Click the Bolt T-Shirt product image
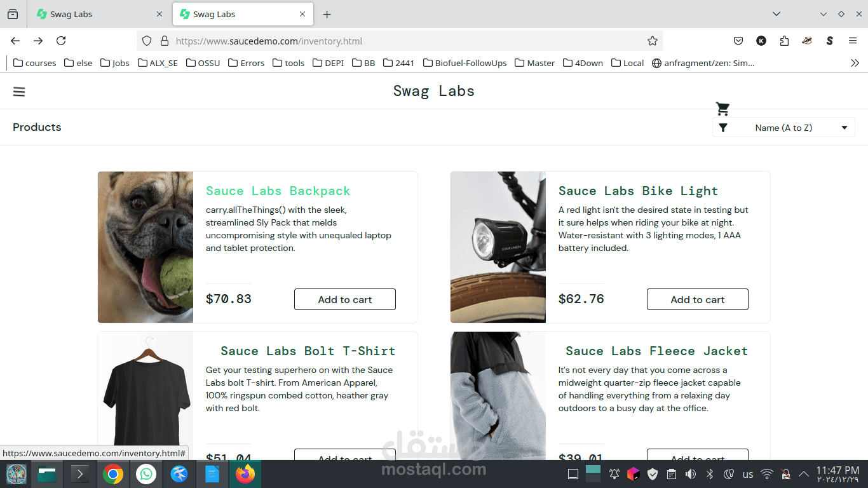This screenshot has width=868, height=488. [146, 396]
